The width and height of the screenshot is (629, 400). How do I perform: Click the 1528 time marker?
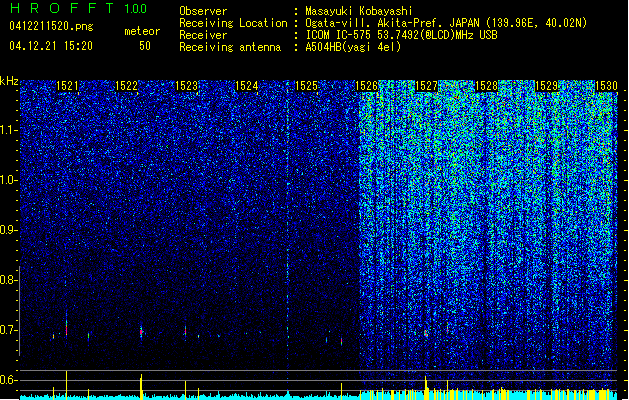coord(486,86)
